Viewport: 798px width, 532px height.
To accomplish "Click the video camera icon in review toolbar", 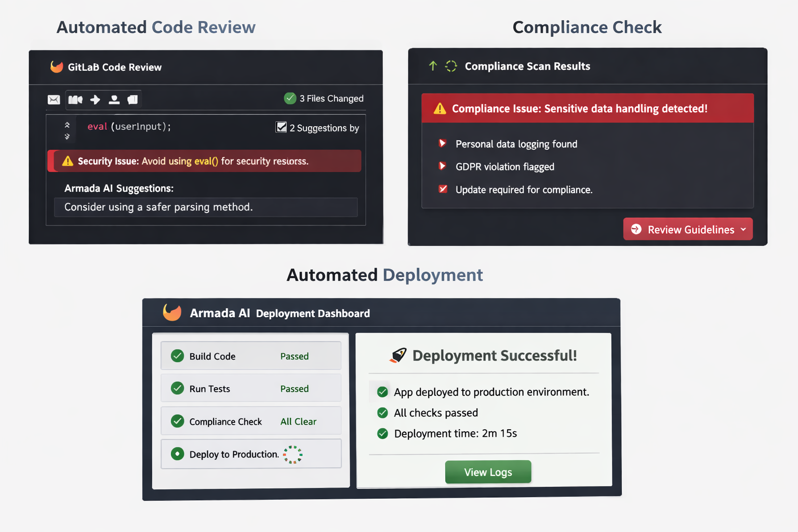I will [75, 99].
